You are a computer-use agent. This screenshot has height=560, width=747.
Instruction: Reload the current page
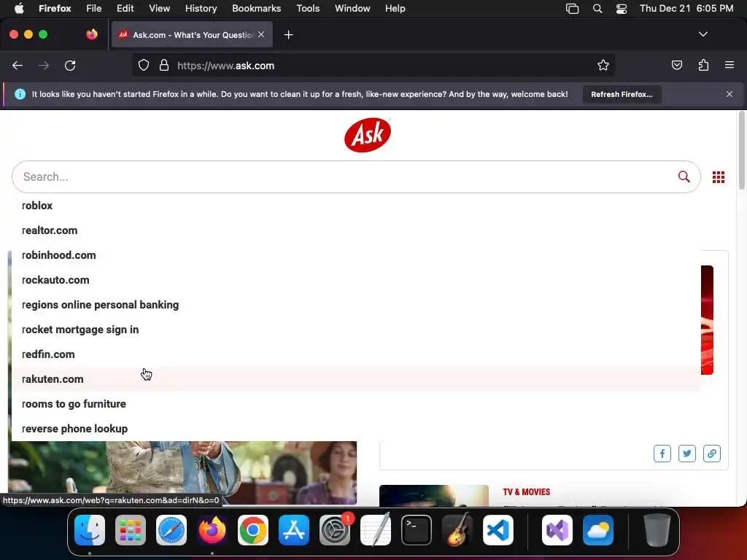70,66
